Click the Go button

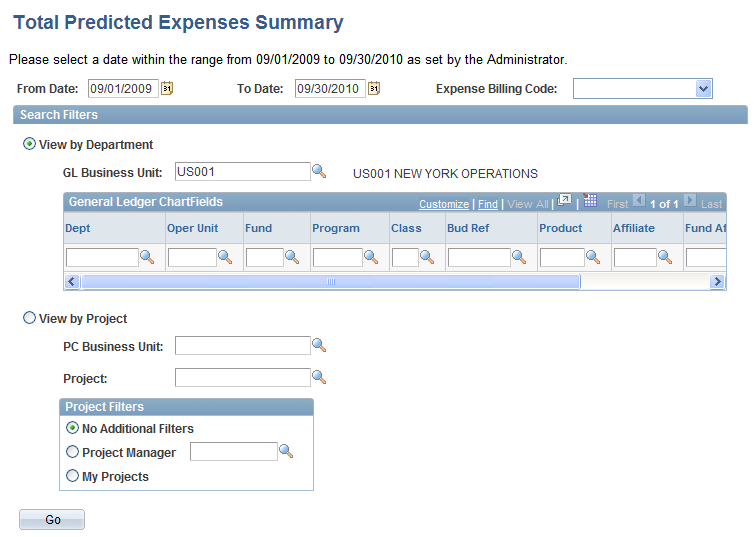[x=52, y=520]
